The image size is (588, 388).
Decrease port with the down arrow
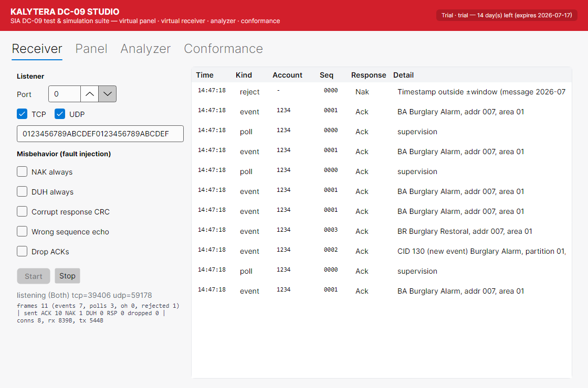pyautogui.click(x=107, y=94)
